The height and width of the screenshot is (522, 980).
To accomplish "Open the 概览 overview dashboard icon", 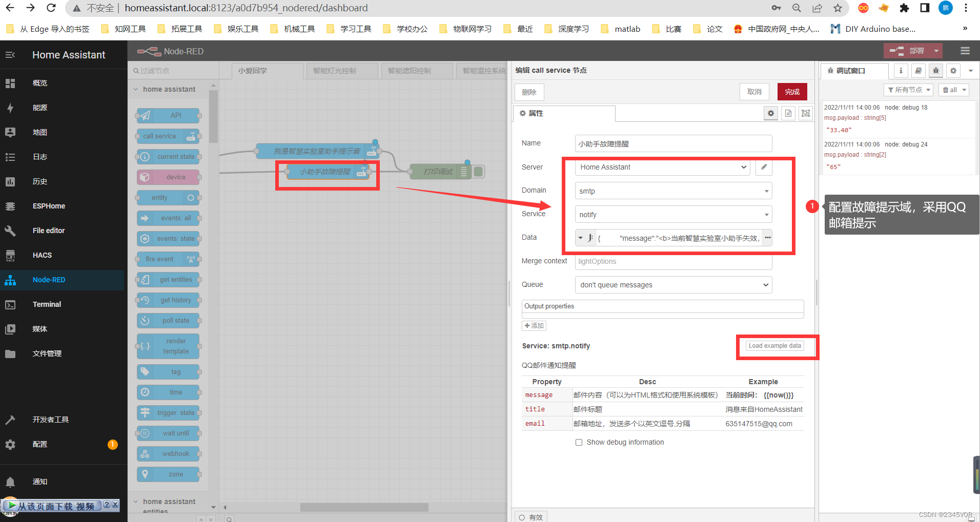I will 10,83.
